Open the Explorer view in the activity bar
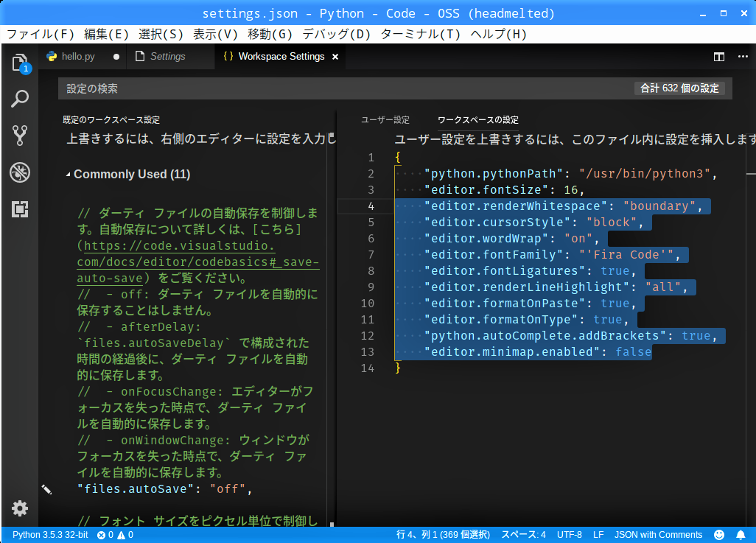Viewport: 756px width, 543px height. (20, 63)
